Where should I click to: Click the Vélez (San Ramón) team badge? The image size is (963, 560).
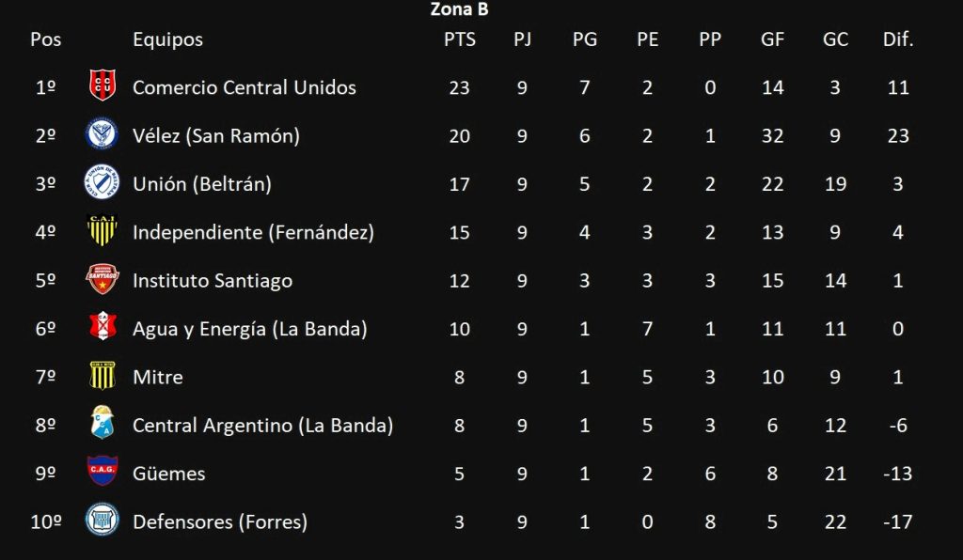pos(102,133)
